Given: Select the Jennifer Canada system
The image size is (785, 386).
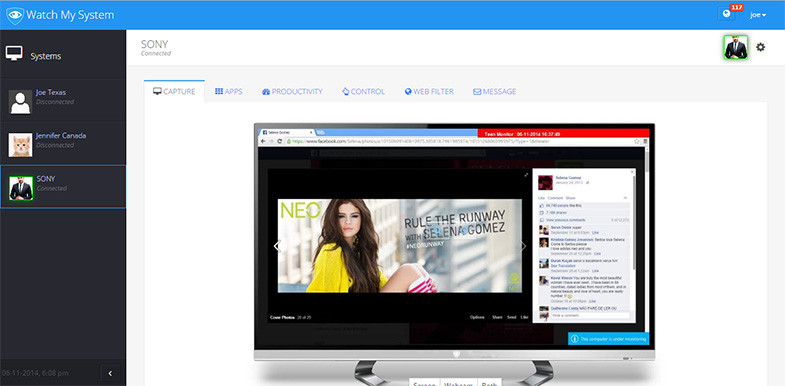Looking at the screenshot, I should (63, 144).
